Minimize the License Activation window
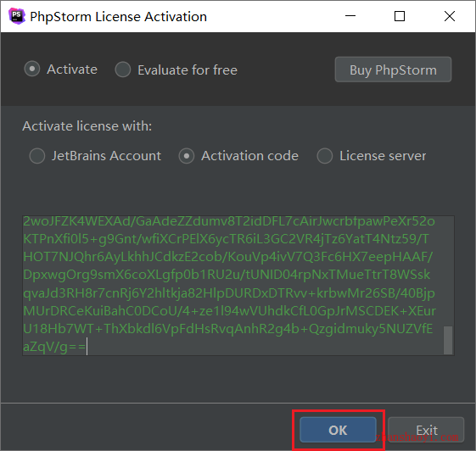Image resolution: width=476 pixels, height=451 pixels. (350, 16)
